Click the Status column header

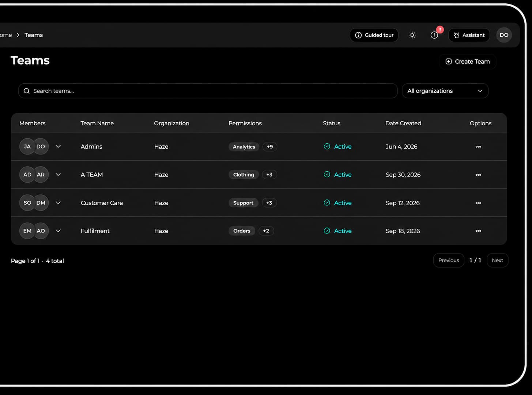pyautogui.click(x=332, y=123)
